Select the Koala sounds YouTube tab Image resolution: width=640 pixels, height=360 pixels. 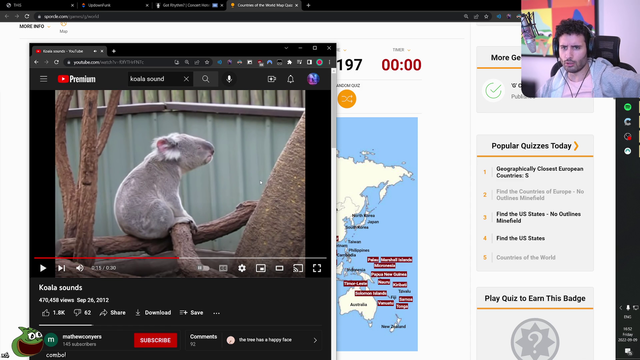point(62,51)
